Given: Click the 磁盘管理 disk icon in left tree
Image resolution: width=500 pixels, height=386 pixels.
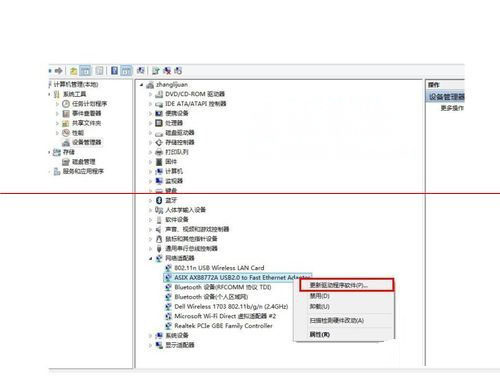Looking at the screenshot, I should [66, 162].
